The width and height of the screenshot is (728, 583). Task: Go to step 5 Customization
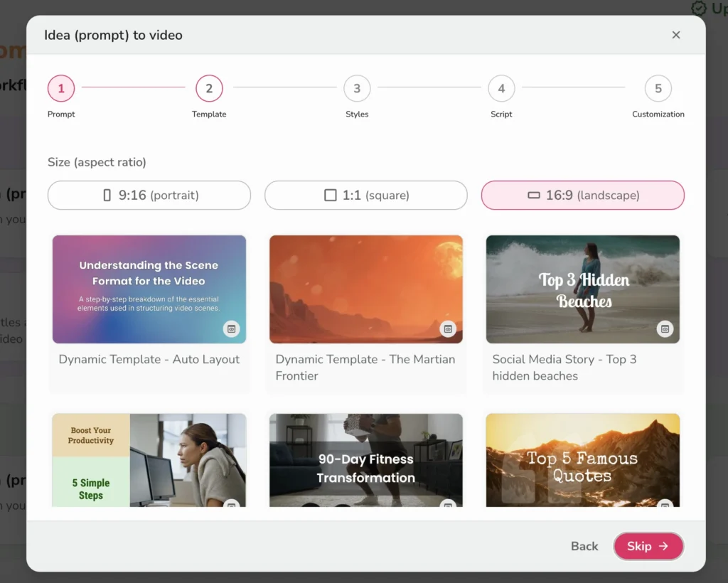(x=658, y=88)
